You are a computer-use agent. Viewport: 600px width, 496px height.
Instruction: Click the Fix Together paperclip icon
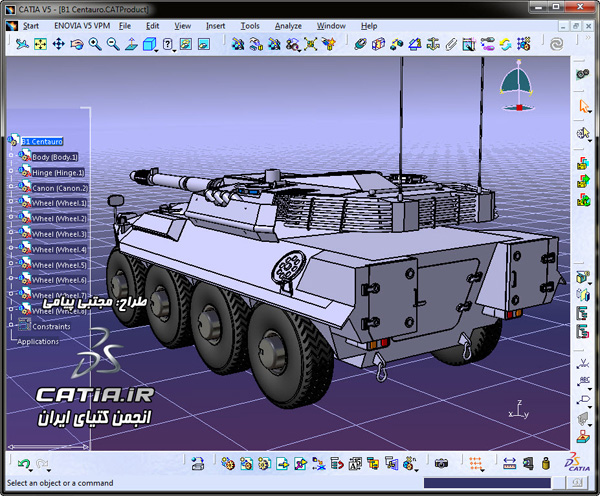pyautogui.click(x=451, y=44)
